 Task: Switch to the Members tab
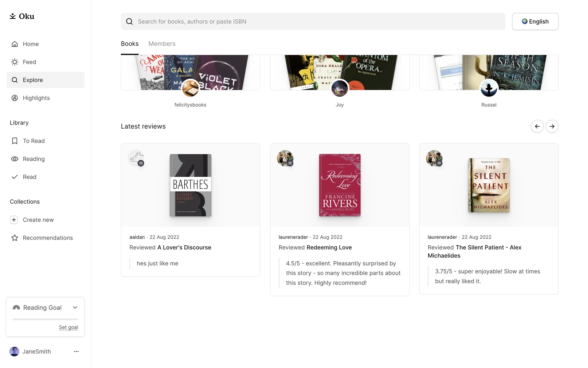coord(162,44)
